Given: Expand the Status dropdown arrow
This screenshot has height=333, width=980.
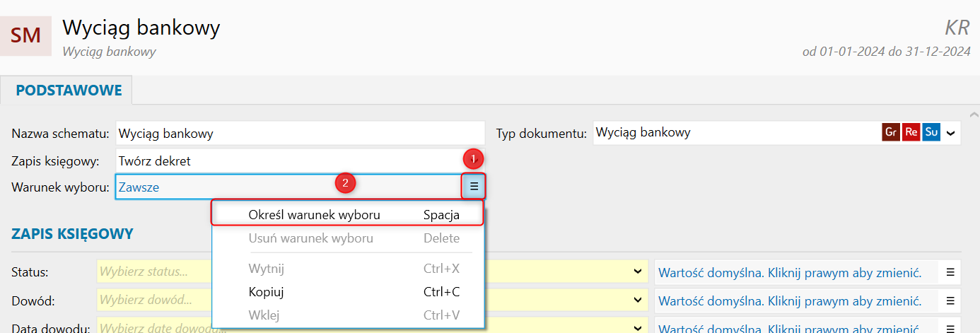Looking at the screenshot, I should (638, 272).
